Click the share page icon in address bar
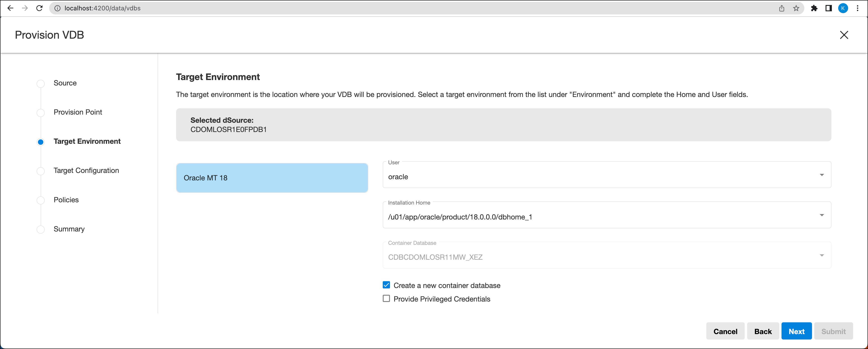The image size is (868, 349). pos(781,8)
